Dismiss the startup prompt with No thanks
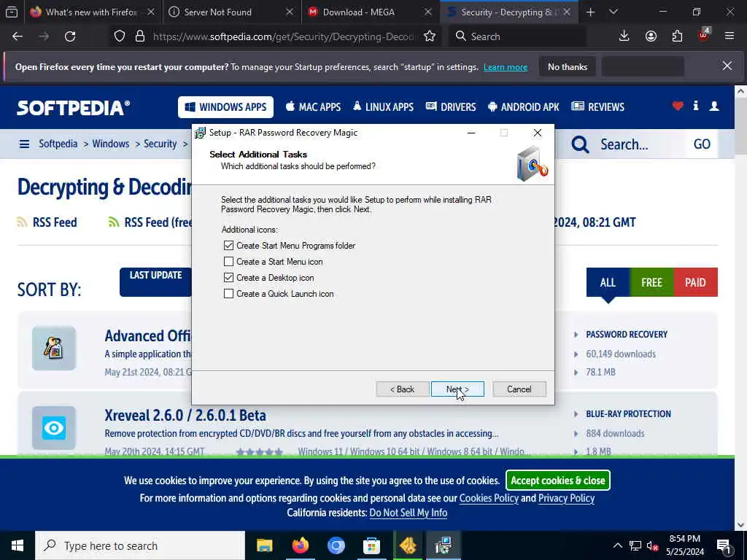The image size is (747, 560). point(568,67)
